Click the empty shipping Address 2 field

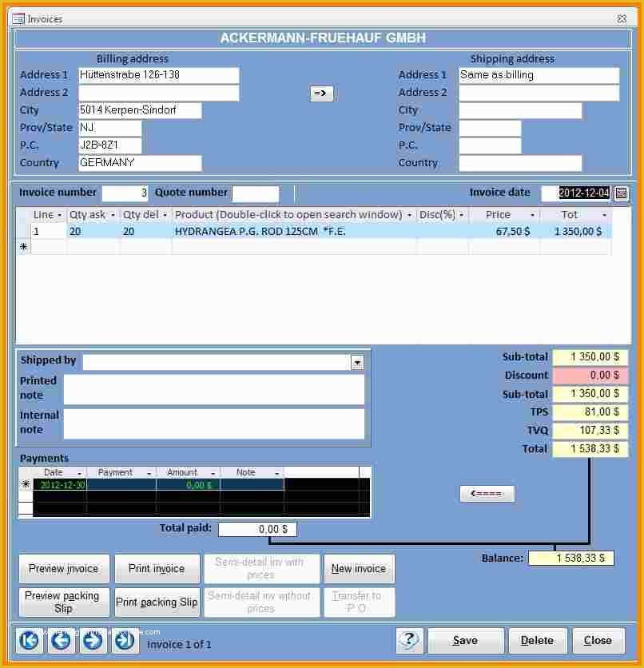point(539,93)
